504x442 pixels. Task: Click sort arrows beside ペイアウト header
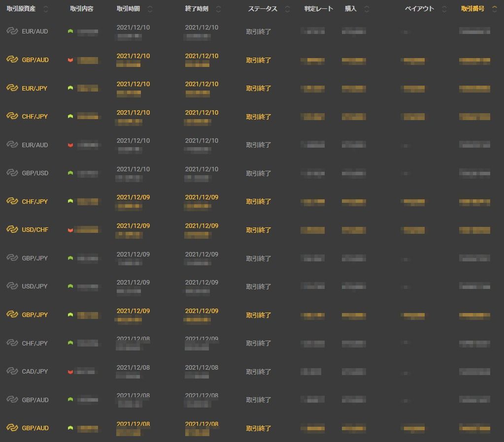click(x=444, y=9)
